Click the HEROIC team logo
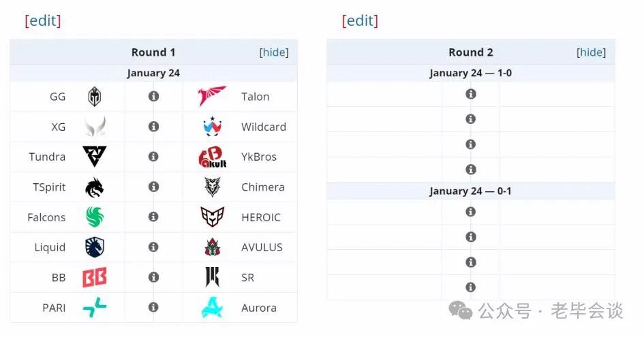This screenshot has width=644, height=337. pyautogui.click(x=212, y=216)
